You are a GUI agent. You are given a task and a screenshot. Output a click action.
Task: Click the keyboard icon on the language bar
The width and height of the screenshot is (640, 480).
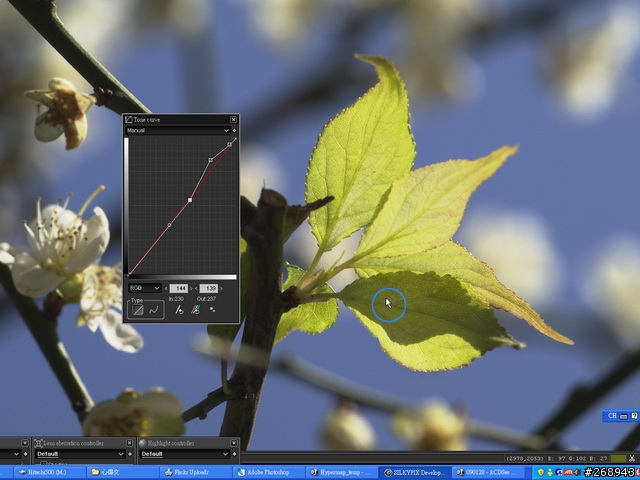point(624,416)
